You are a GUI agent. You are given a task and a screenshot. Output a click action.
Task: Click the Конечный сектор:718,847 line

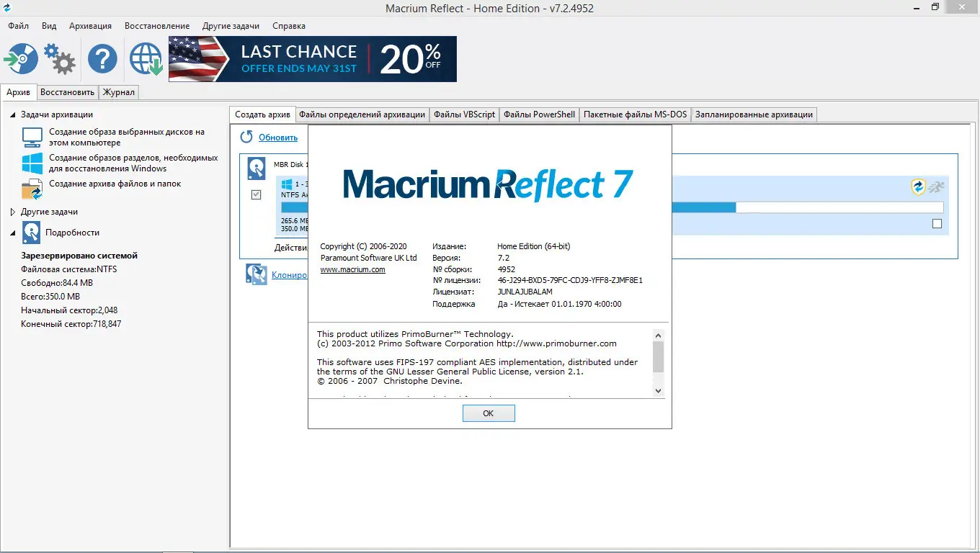(x=71, y=324)
